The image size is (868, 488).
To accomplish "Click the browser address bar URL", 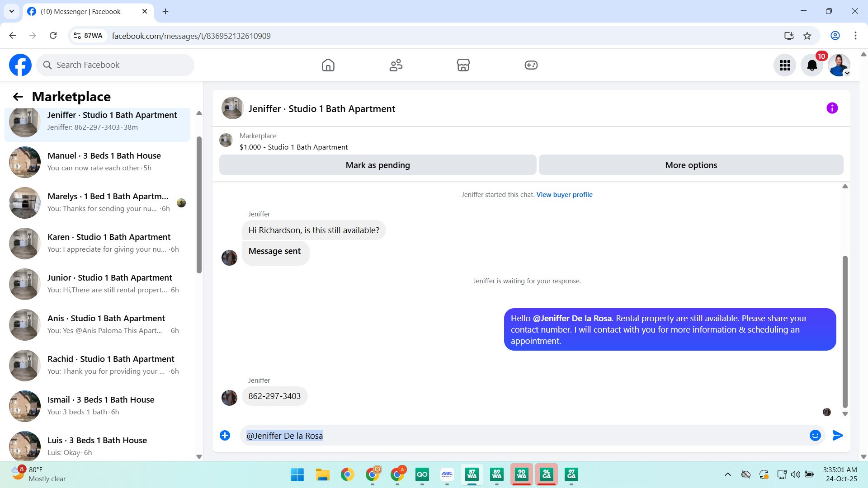I will tap(191, 36).
